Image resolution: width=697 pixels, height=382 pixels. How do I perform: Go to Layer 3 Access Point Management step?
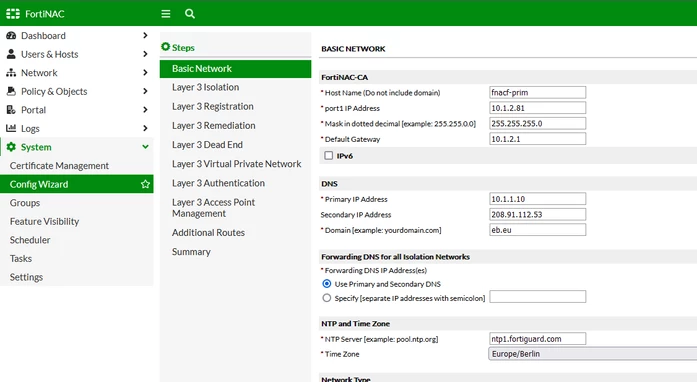pyautogui.click(x=213, y=208)
